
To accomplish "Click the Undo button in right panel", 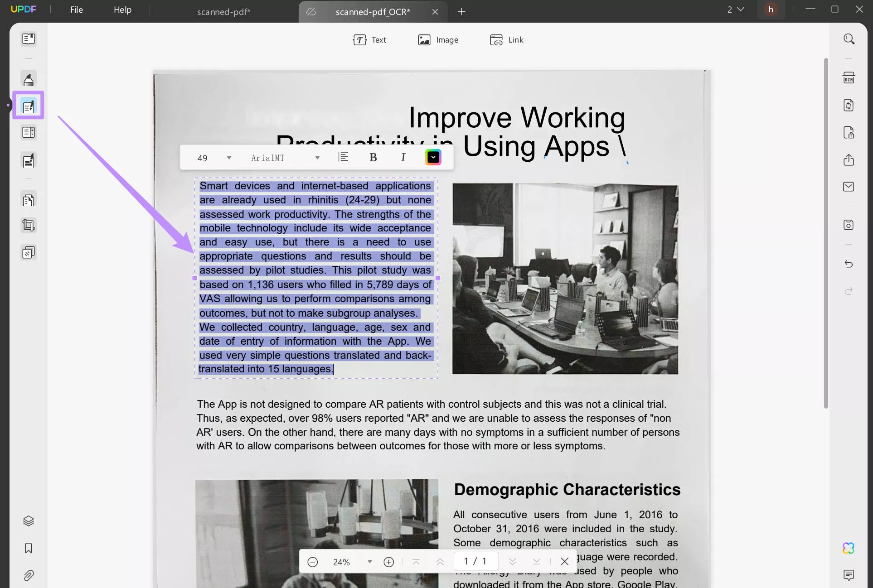I will point(849,264).
